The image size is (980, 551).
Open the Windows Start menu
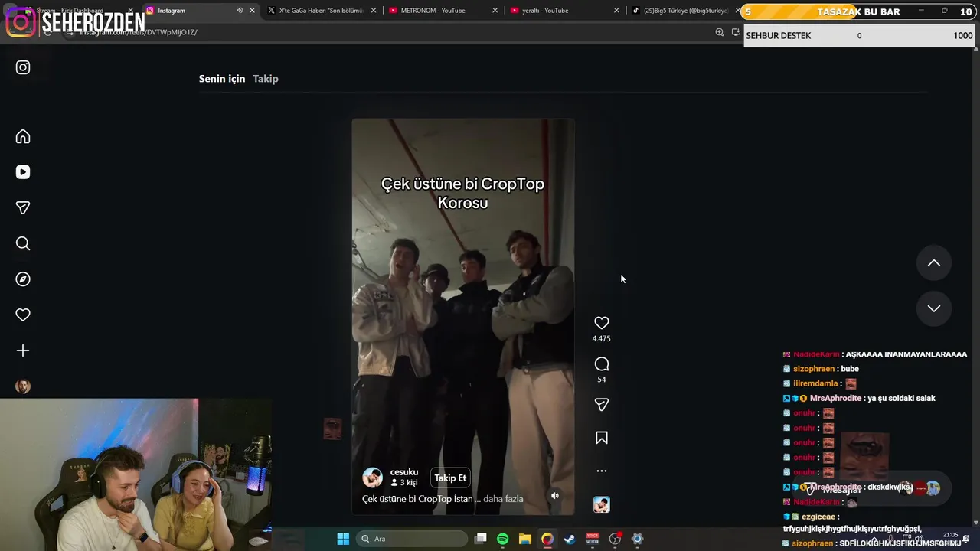(x=343, y=539)
